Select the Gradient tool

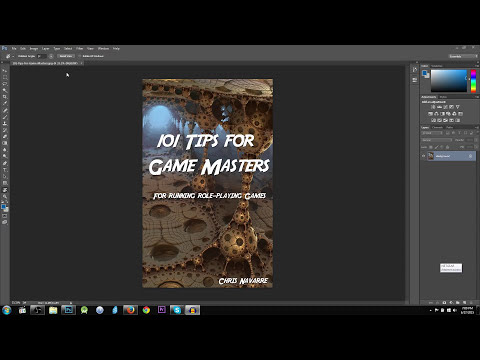pyautogui.click(x=5, y=143)
